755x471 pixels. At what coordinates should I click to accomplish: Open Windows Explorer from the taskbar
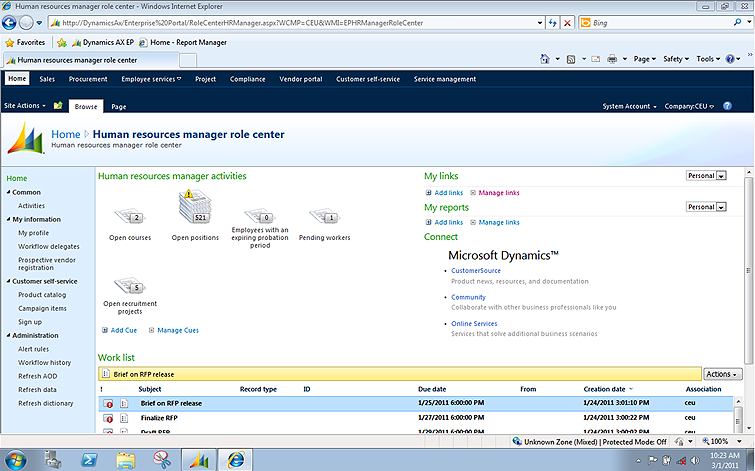pos(125,460)
